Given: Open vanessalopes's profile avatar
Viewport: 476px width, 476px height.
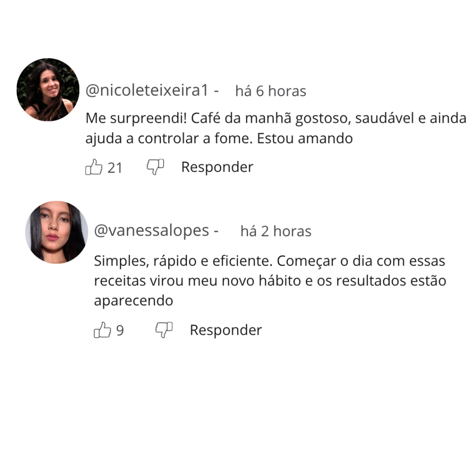Looking at the screenshot, I should 57,232.
